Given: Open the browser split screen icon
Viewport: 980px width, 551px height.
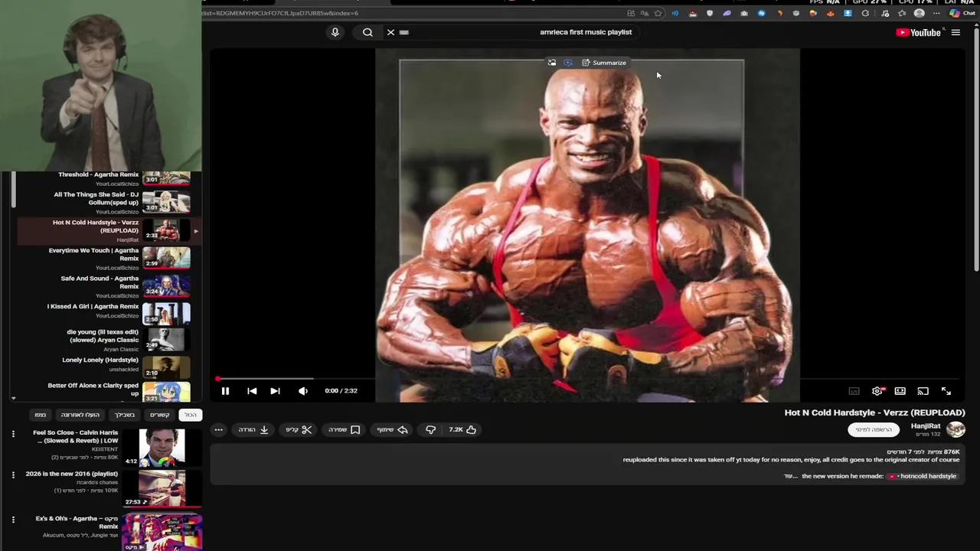Looking at the screenshot, I should (x=631, y=13).
